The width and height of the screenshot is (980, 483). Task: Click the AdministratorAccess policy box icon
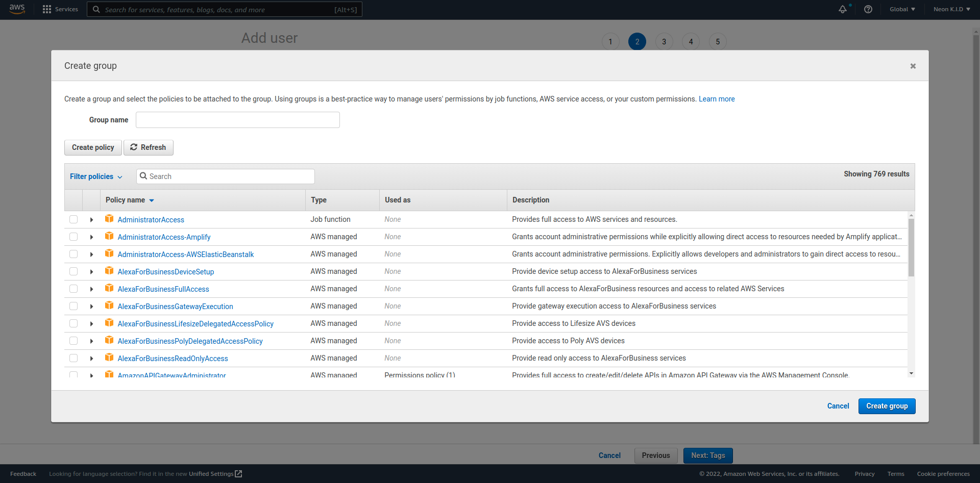109,219
